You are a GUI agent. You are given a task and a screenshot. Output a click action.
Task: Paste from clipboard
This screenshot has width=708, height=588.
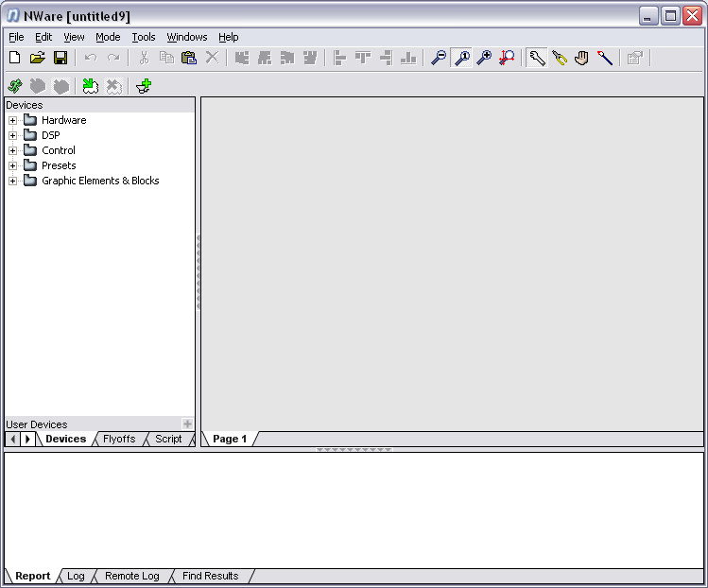pyautogui.click(x=189, y=58)
